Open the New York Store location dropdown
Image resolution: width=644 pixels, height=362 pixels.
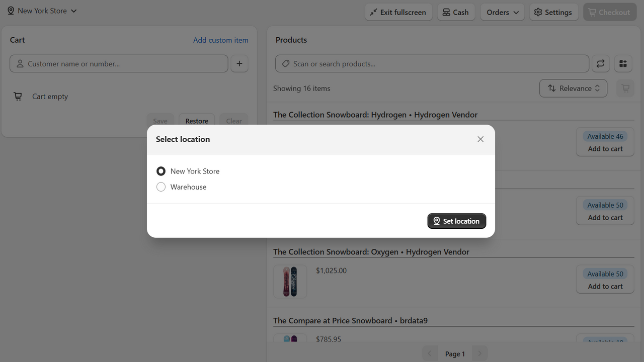pos(42,11)
